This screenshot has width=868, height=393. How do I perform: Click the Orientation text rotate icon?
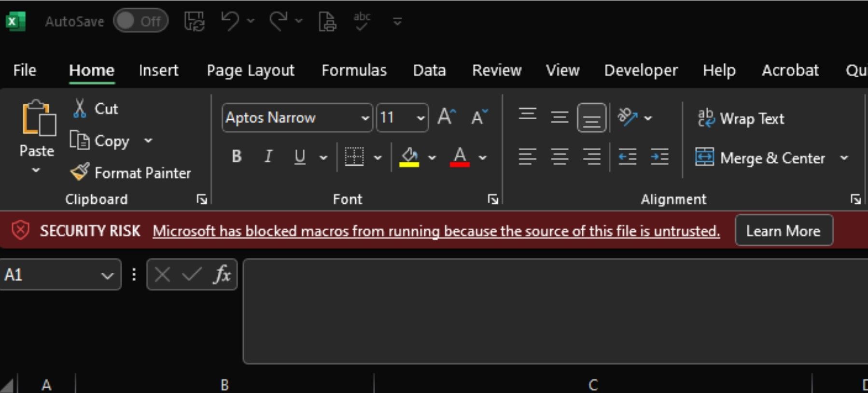[628, 117]
